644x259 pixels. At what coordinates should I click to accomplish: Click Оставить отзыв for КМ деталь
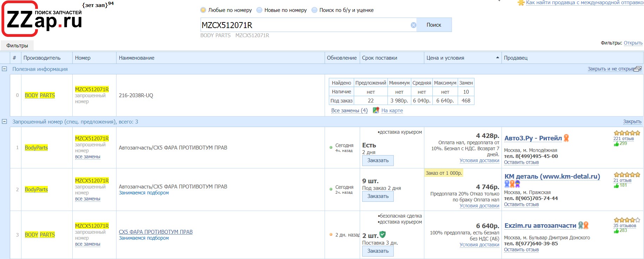(522, 204)
